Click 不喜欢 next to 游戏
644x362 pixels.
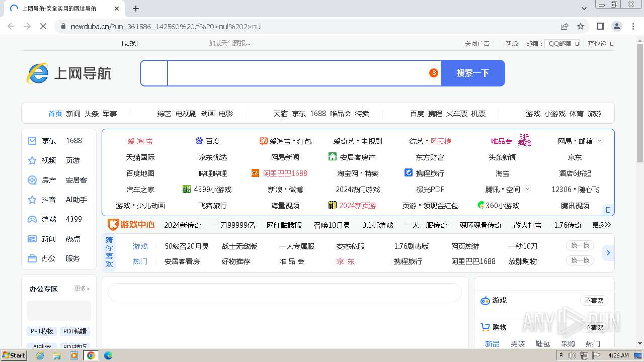point(594,301)
